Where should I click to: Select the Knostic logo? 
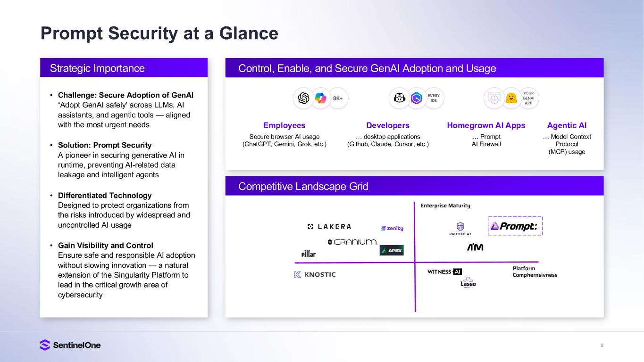pos(315,274)
